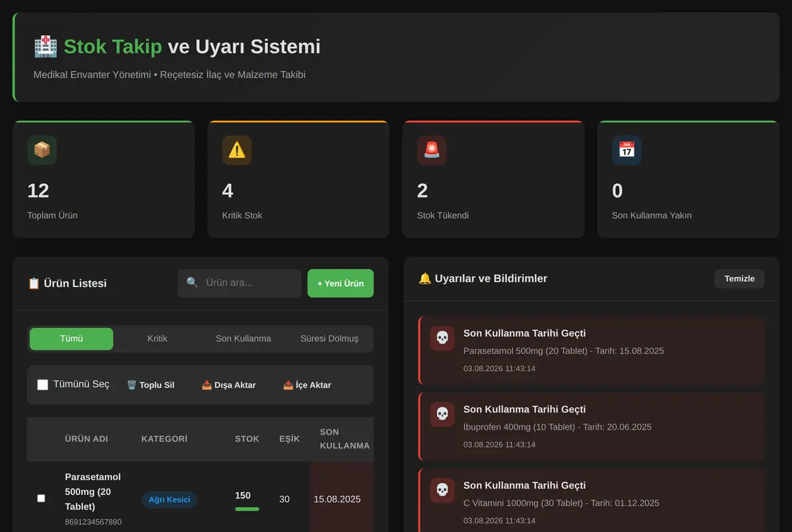Click the skull icon on the İbuprofen alert
The height and width of the screenshot is (532, 792).
point(442,414)
